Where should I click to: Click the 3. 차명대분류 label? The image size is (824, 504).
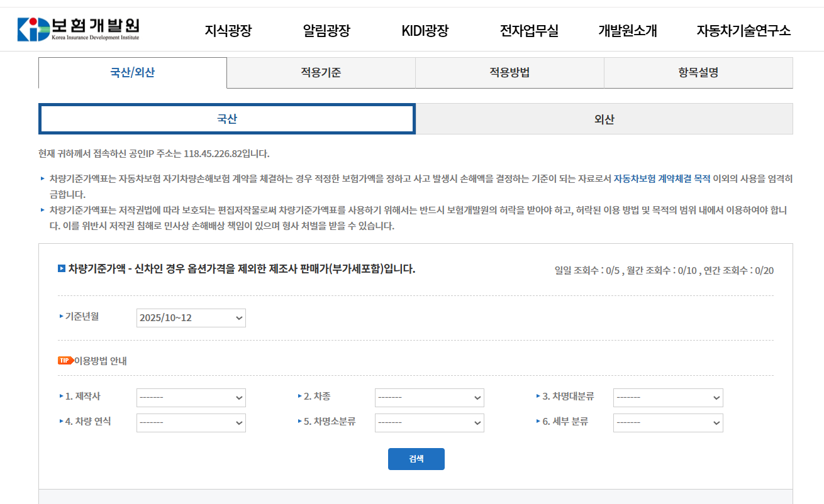pyautogui.click(x=568, y=396)
